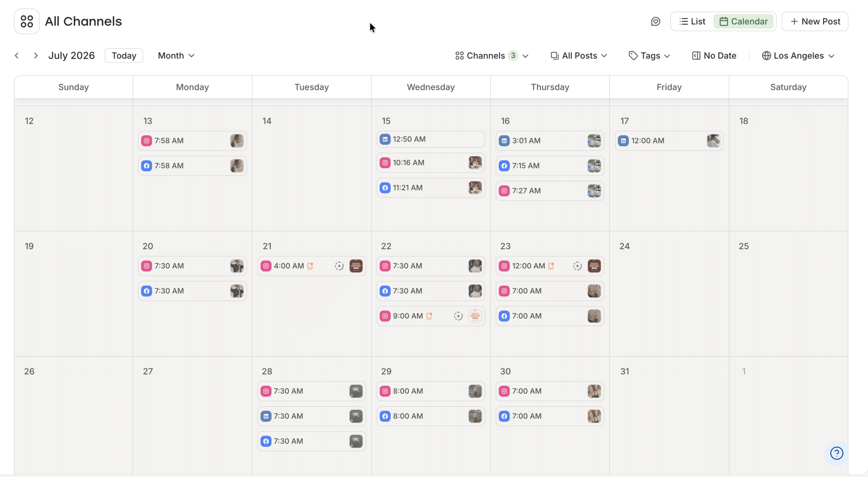Viewport: 868px width, 477px height.
Task: Create a New Post
Action: [815, 21]
